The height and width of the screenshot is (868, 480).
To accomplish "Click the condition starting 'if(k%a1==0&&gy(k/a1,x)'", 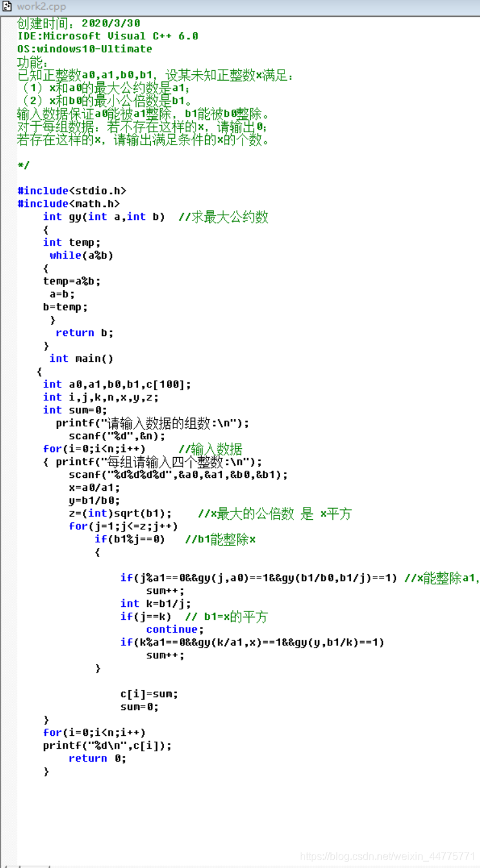I will 252,642.
